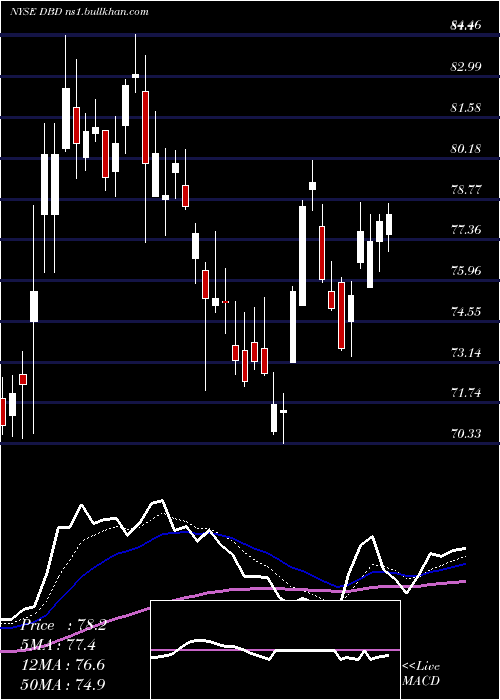Click the <<Live MACD label

click(421, 673)
